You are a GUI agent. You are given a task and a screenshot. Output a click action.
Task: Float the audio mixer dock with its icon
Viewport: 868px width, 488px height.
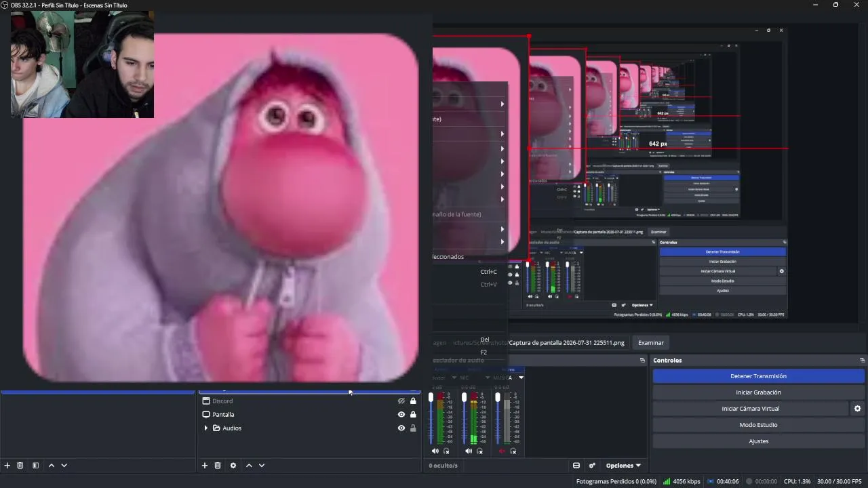(642, 361)
